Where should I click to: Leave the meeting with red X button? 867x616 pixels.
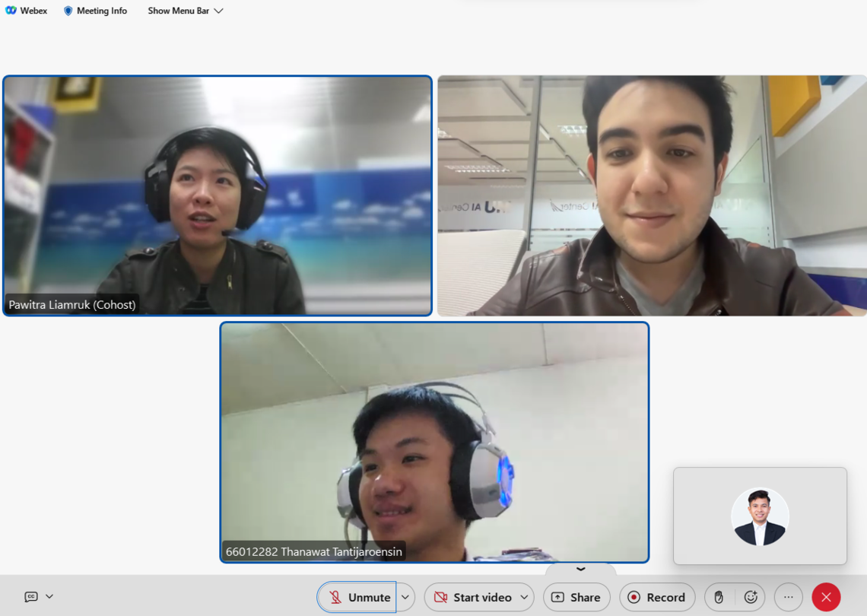click(x=826, y=598)
